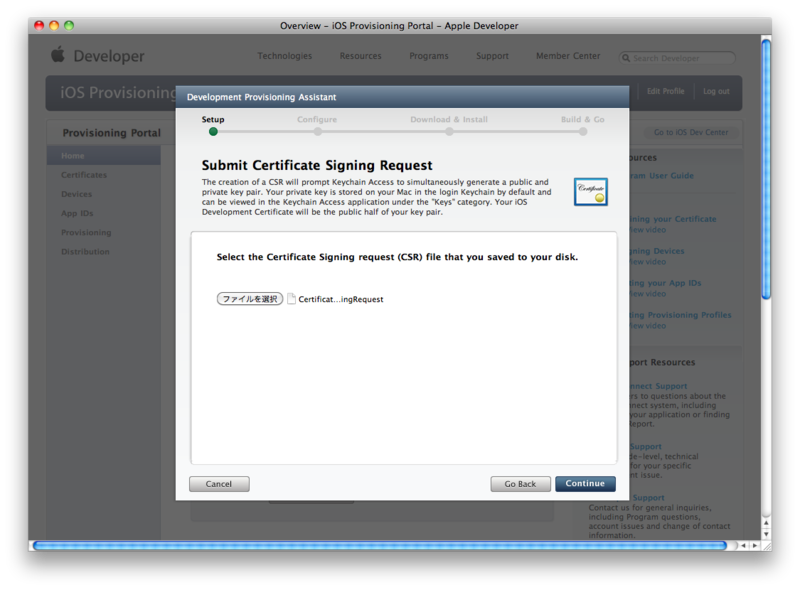Click the Creating your App IDs link
The height and width of the screenshot is (590, 800).
[x=665, y=283]
